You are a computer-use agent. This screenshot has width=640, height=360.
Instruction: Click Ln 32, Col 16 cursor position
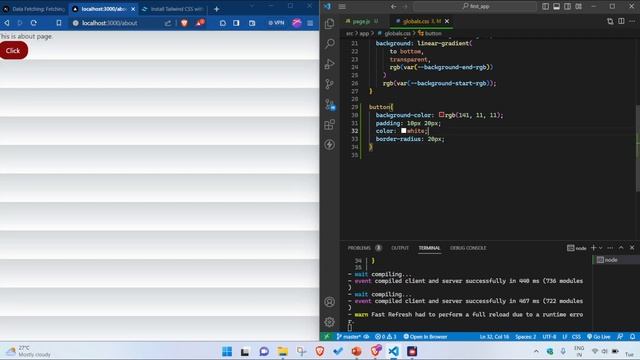click(494, 337)
